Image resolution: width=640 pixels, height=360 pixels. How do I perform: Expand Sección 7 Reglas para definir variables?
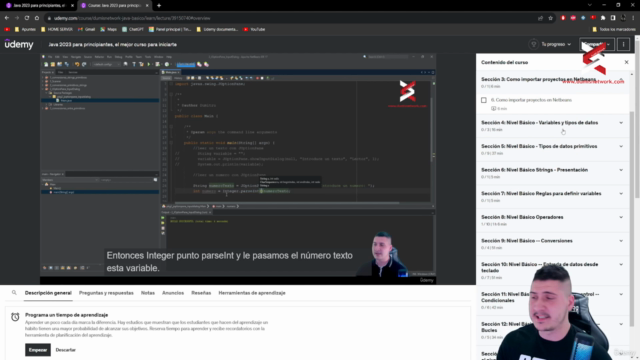coord(552,197)
